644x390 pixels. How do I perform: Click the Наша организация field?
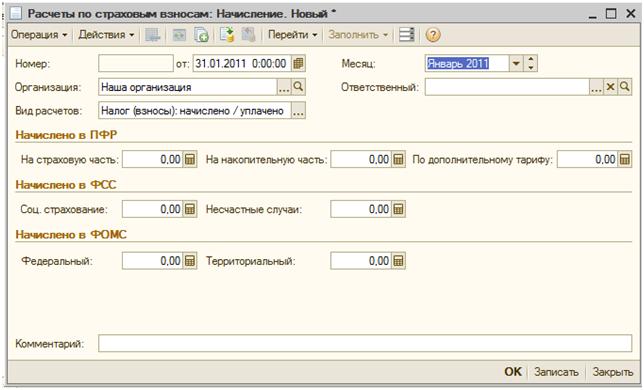pyautogui.click(x=188, y=87)
